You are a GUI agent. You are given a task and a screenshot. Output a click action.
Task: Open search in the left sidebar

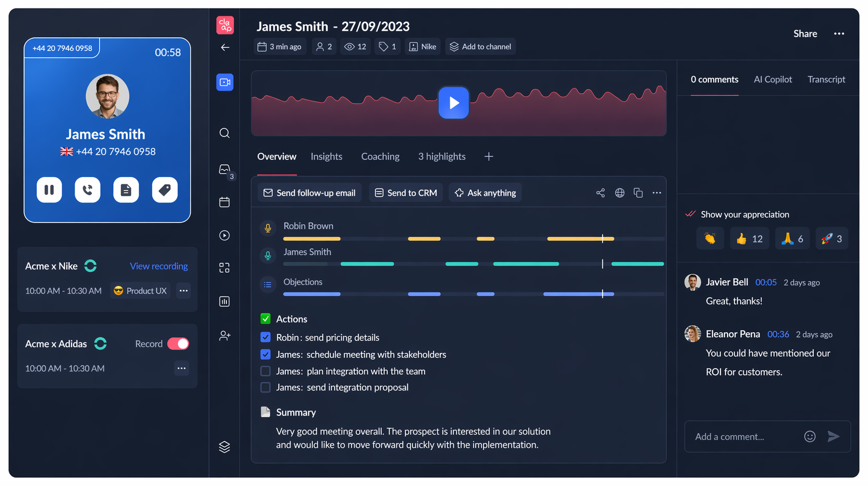pyautogui.click(x=224, y=133)
